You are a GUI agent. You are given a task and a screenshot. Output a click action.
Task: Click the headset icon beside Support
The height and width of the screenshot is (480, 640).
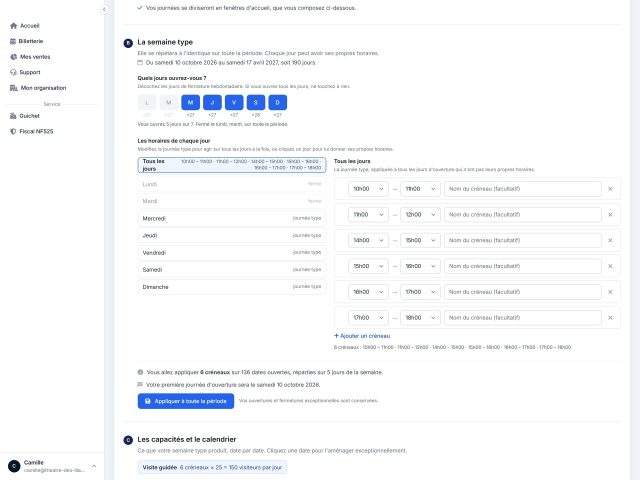(13, 72)
